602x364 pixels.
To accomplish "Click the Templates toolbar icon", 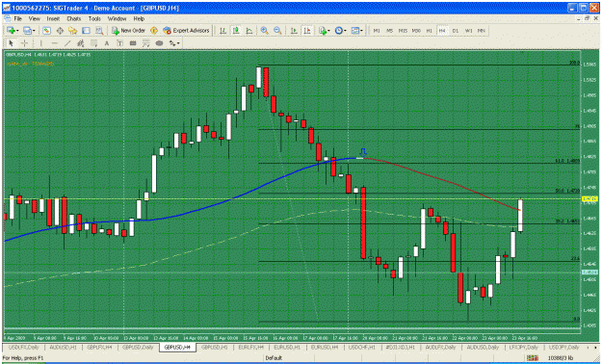I will coord(354,31).
